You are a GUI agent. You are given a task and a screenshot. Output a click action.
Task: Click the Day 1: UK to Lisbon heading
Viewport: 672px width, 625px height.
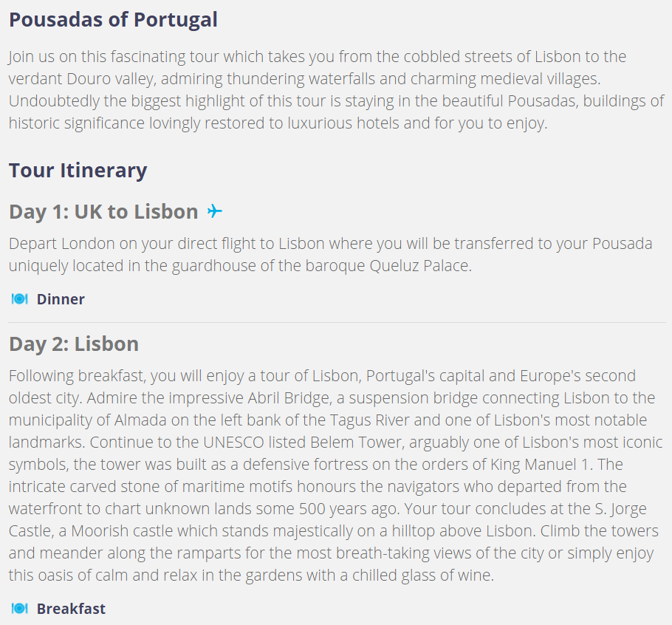(103, 212)
